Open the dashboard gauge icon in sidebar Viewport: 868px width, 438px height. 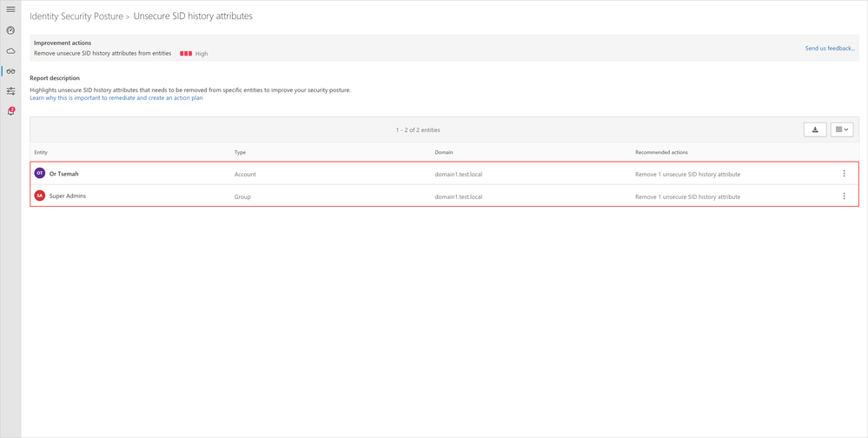10,30
